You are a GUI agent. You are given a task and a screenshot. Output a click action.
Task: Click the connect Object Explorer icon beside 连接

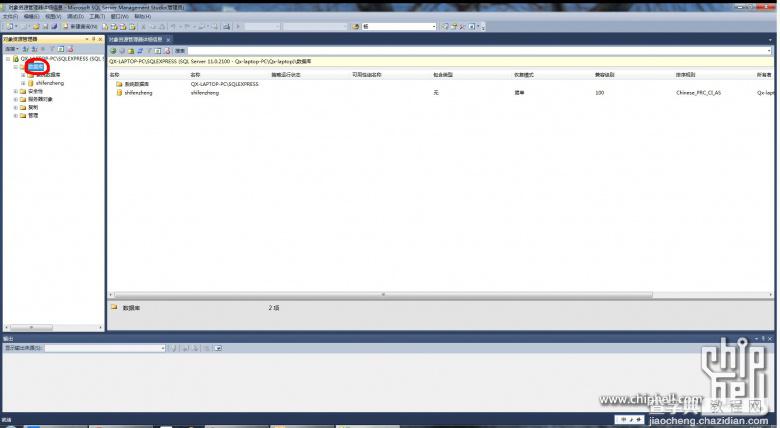point(25,49)
